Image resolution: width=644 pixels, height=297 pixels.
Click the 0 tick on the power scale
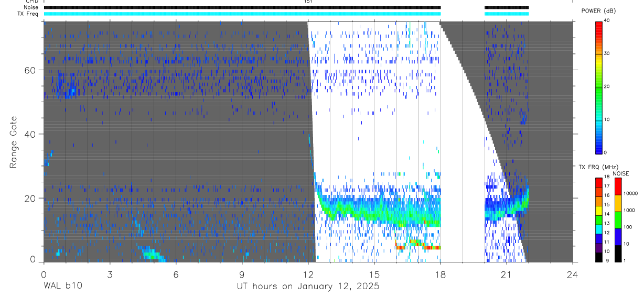coord(605,152)
